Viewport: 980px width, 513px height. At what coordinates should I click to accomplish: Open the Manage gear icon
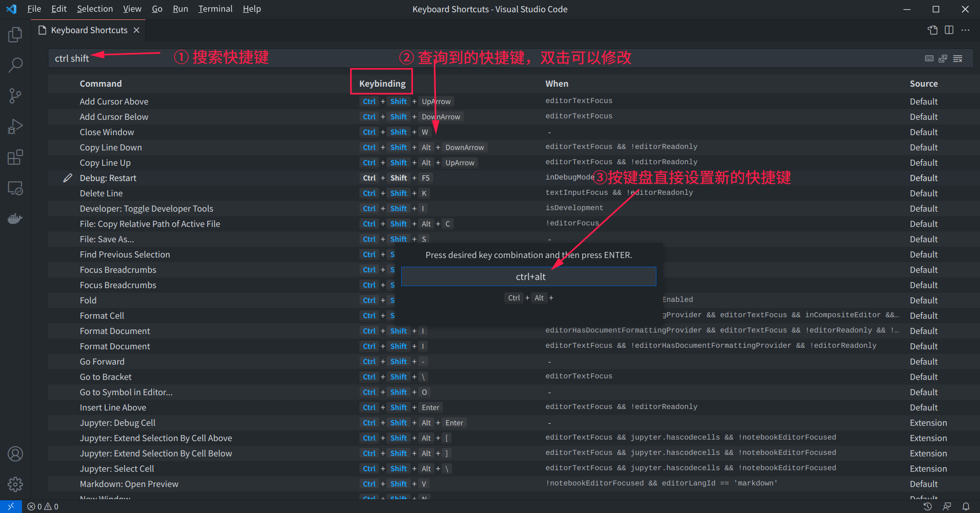tap(15, 484)
